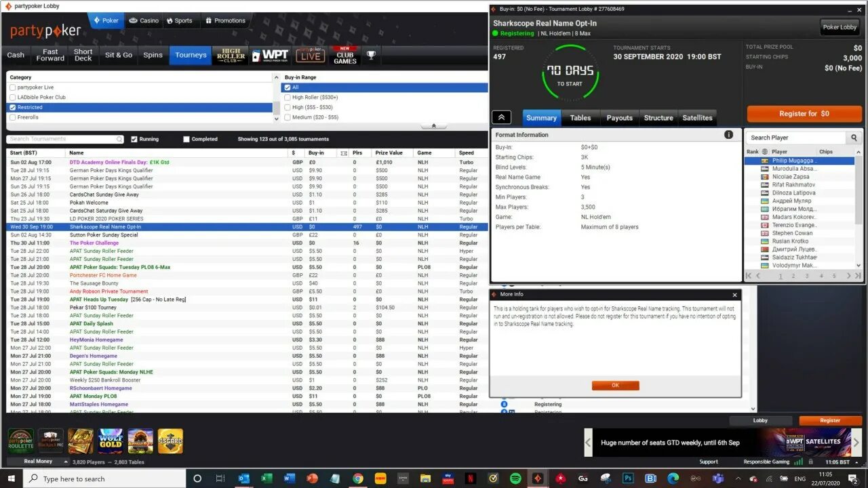Uncheck the Restricted category
The height and width of the screenshot is (488, 868).
[x=13, y=107]
